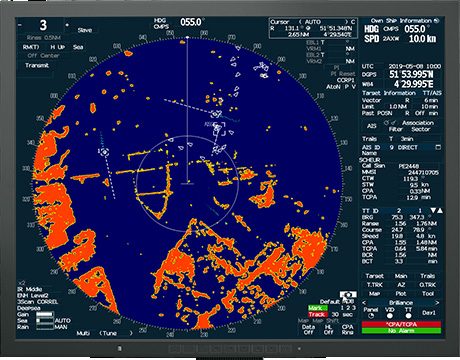The width and height of the screenshot is (460, 360).
Task: Click the Cursor AUTO readout box
Action: (x=313, y=28)
